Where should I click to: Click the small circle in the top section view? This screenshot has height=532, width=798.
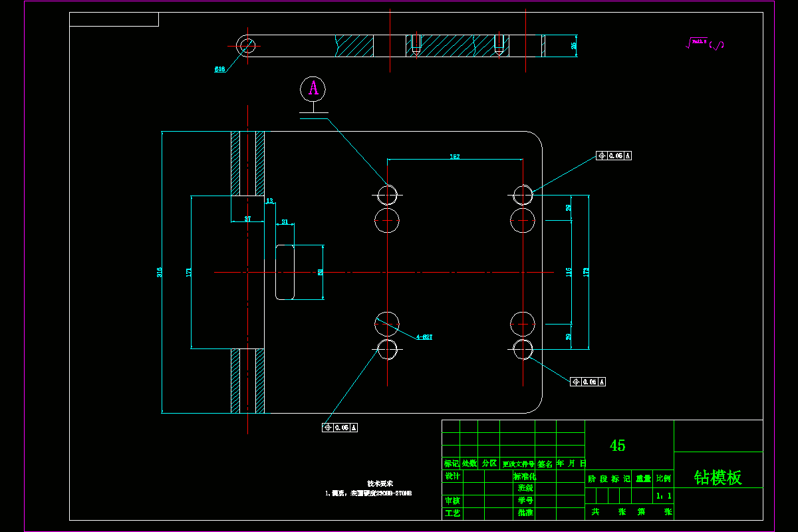pyautogui.click(x=247, y=45)
